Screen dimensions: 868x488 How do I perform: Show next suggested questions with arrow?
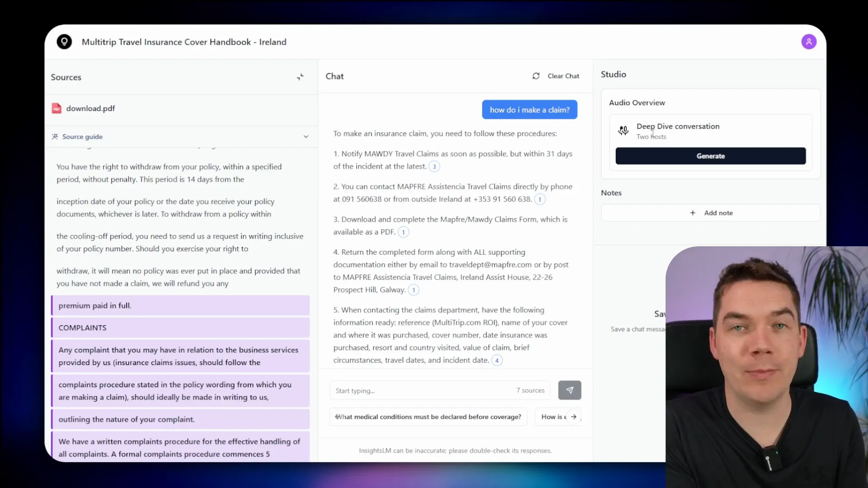pyautogui.click(x=573, y=417)
